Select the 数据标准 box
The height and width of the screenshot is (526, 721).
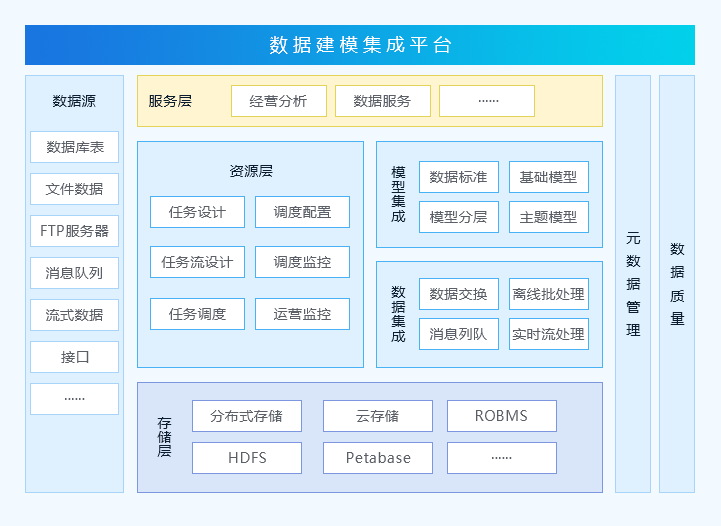point(459,177)
